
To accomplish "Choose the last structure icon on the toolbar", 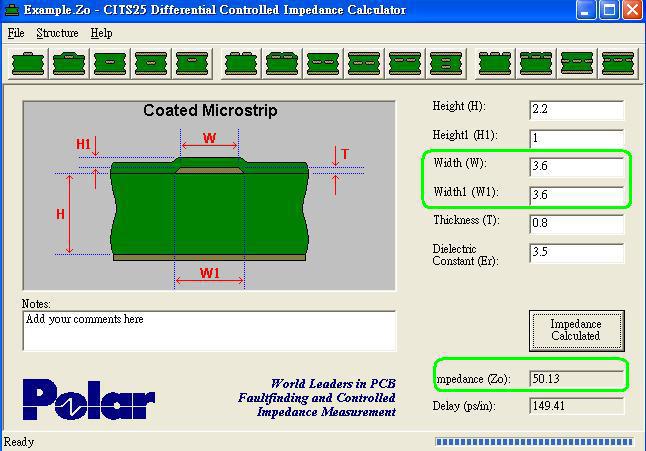I will point(617,64).
